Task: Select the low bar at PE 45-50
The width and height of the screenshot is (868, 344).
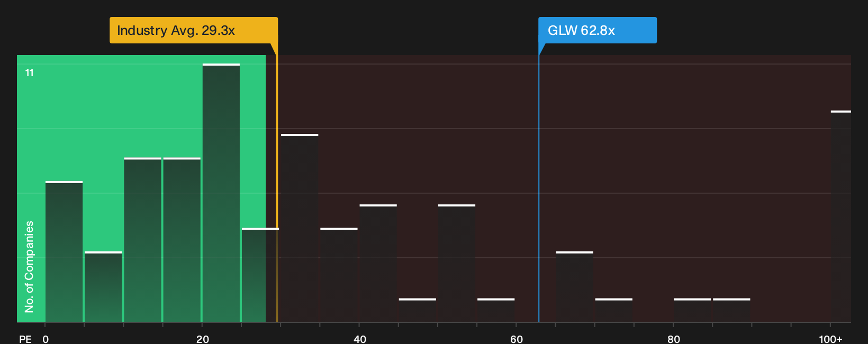Action: point(418,310)
